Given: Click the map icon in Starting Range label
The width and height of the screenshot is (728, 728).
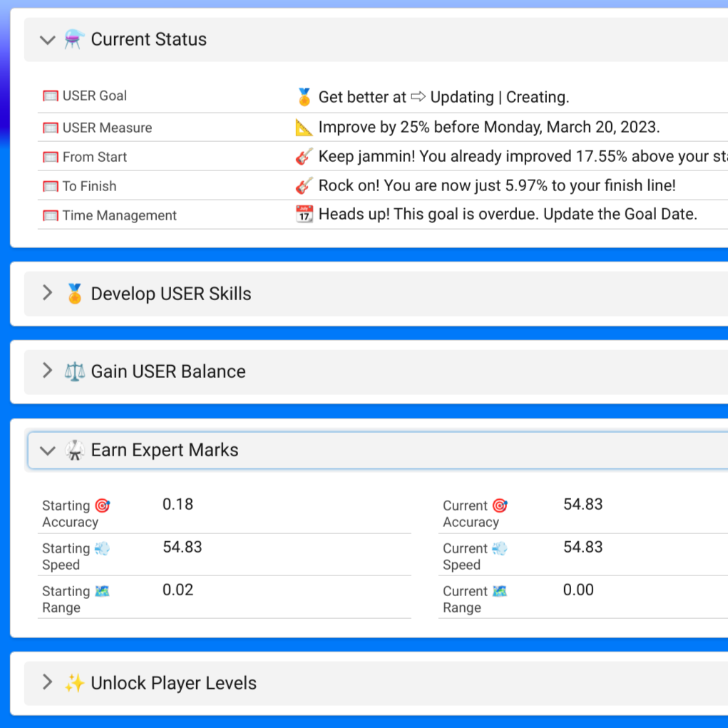Looking at the screenshot, I should click(102, 591).
